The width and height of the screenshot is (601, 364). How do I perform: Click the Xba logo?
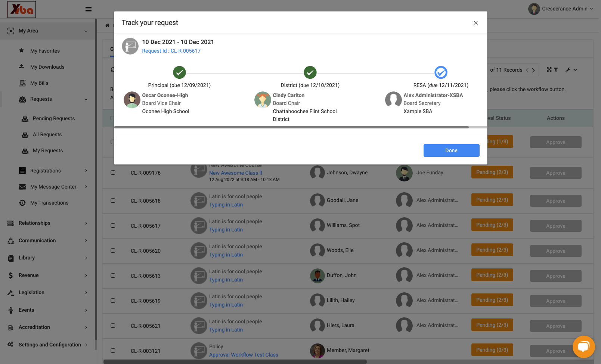pos(22,9)
